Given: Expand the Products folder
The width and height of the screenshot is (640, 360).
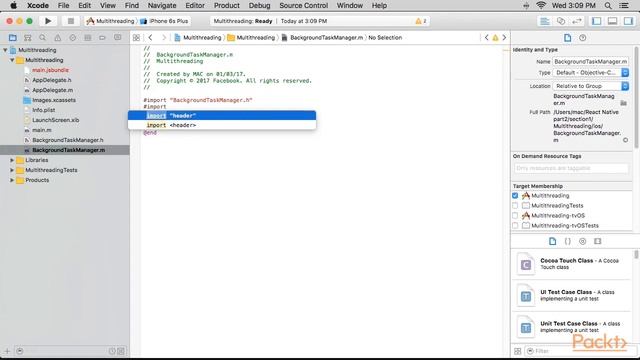Looking at the screenshot, I should coord(12,180).
